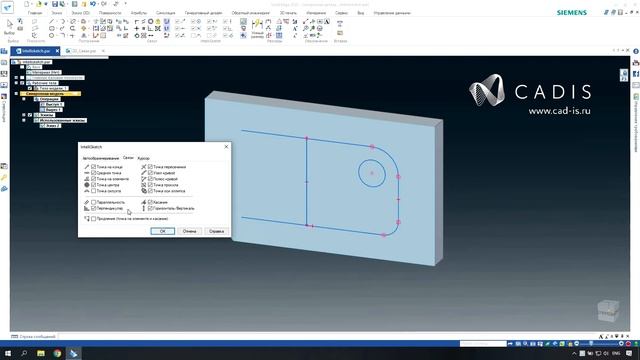Click the Точка пересечения intersection icon
The height and width of the screenshot is (360, 640).
pos(144,167)
